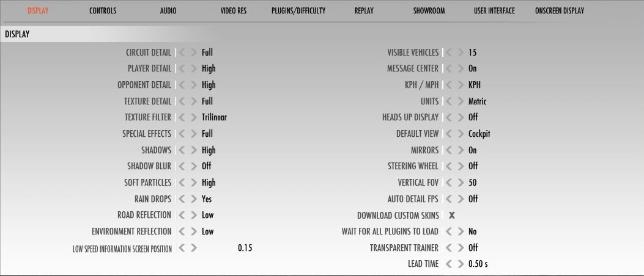Click left arrow for Player Detail
The height and width of the screenshot is (276, 644).
click(x=182, y=68)
